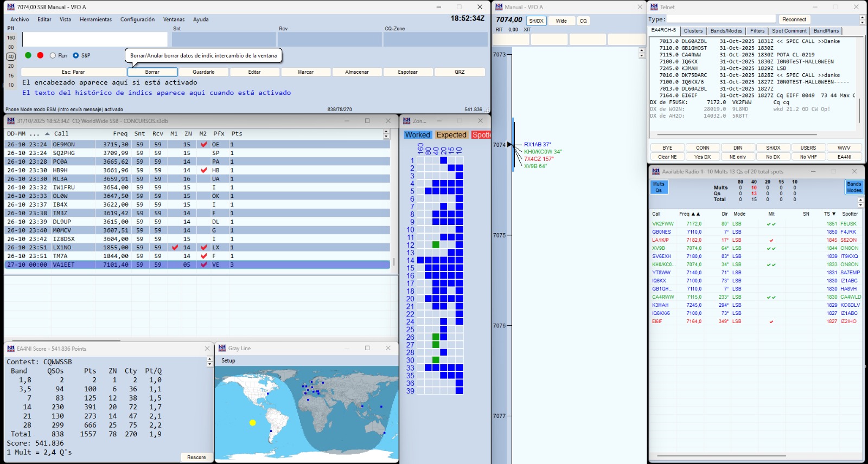This screenshot has height=464, width=868.
Task: Switch to the Bands/Modes tab in Telnet
Action: [x=726, y=31]
